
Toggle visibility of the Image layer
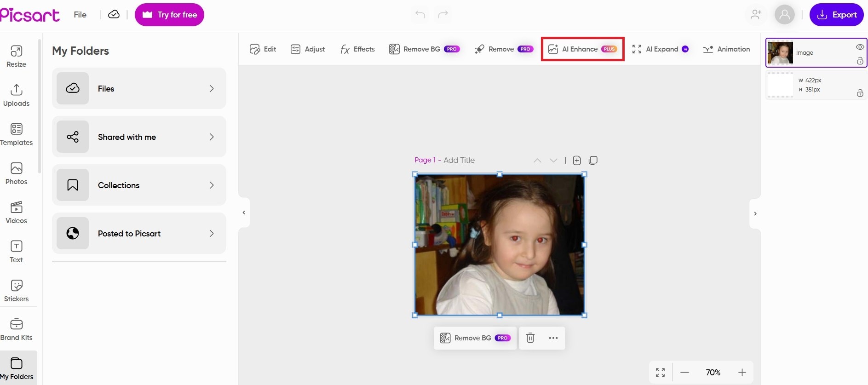click(860, 47)
